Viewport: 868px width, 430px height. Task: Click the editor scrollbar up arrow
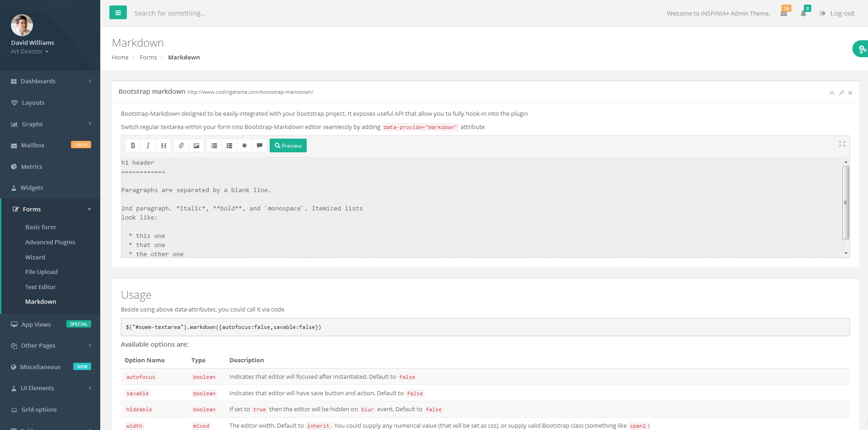tap(846, 162)
